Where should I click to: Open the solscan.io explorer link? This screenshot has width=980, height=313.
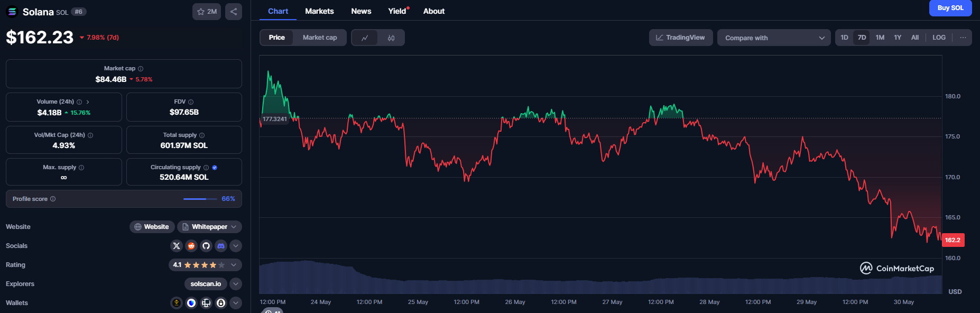[206, 284]
